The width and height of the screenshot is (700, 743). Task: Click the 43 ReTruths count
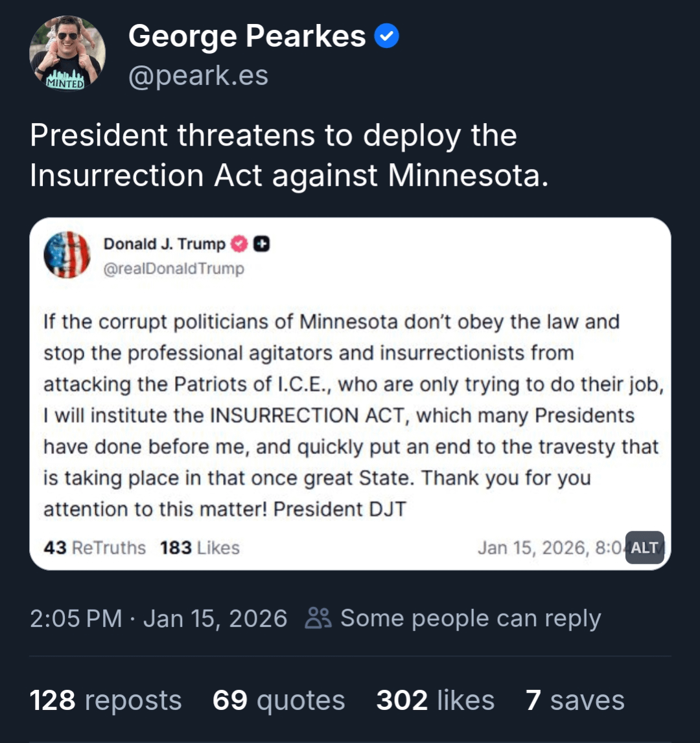point(95,548)
